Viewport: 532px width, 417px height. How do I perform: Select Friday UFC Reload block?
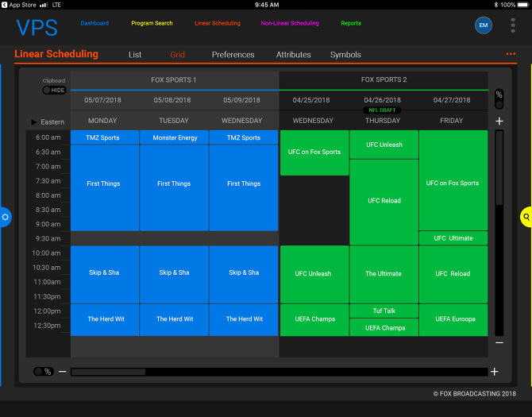tap(453, 275)
